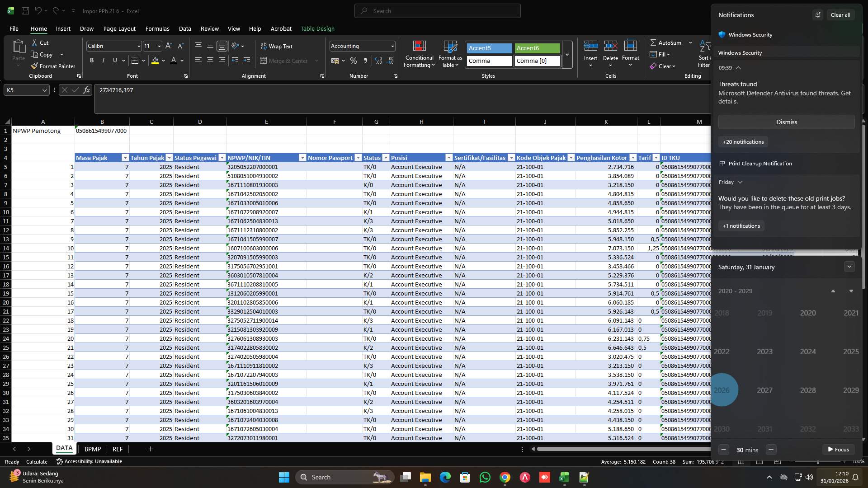Open Conditional Formatting options
Viewport: 868px width, 488px height.
[419, 54]
